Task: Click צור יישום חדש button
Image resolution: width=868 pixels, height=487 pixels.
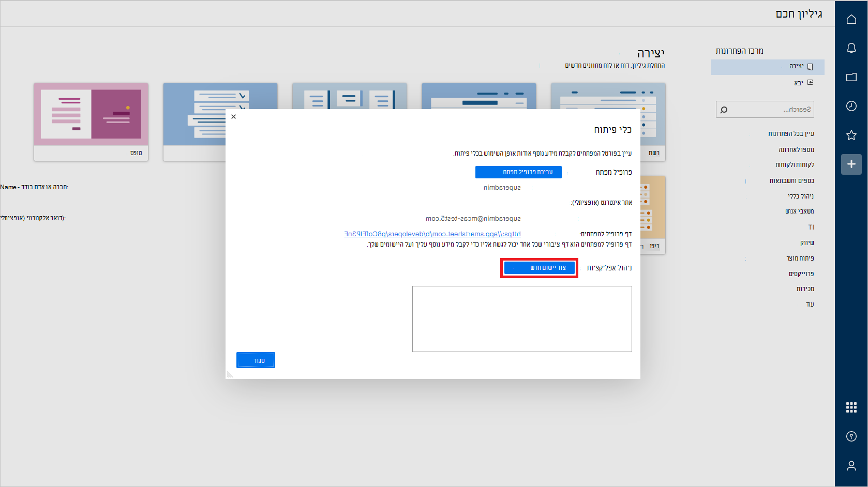Action: (x=539, y=268)
